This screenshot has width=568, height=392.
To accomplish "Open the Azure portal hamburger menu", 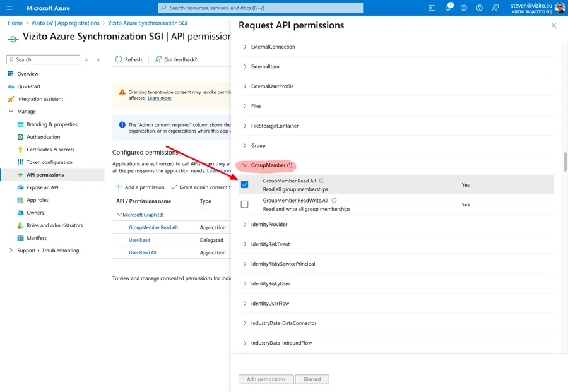I will 9,8.
